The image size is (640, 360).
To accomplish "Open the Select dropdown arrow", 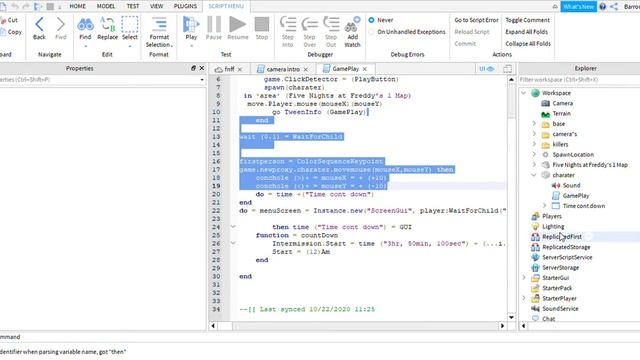I will click(130, 46).
